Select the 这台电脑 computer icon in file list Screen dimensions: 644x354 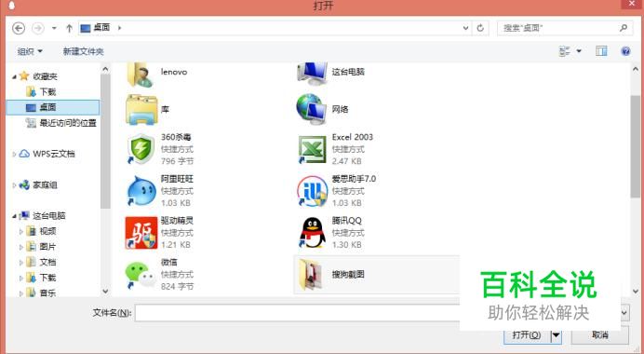click(x=312, y=74)
